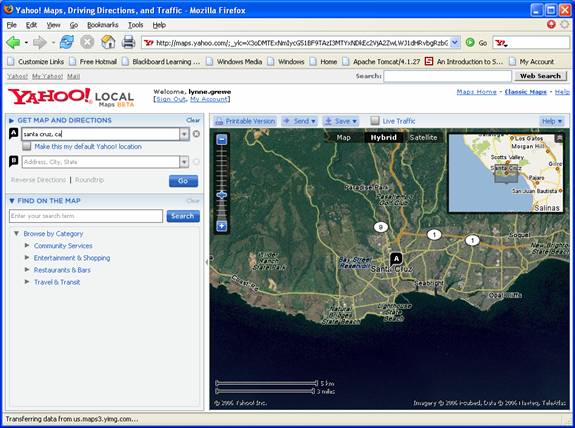
Task: Open the URL bar history dropdown
Action: click(x=455, y=43)
